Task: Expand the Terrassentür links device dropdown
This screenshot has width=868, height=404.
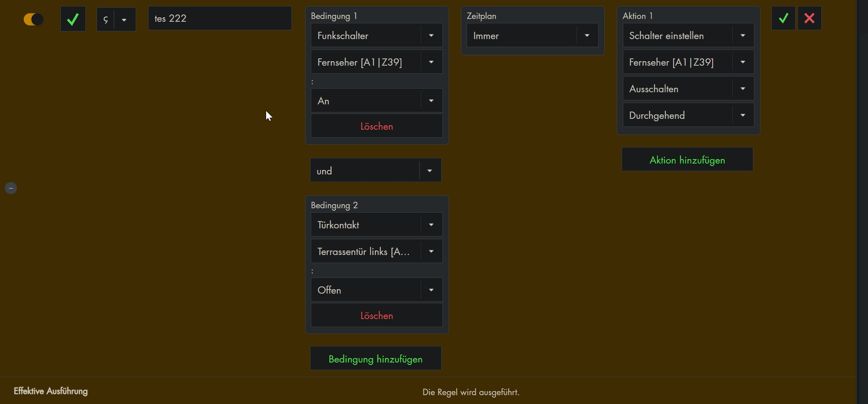Action: point(376,251)
